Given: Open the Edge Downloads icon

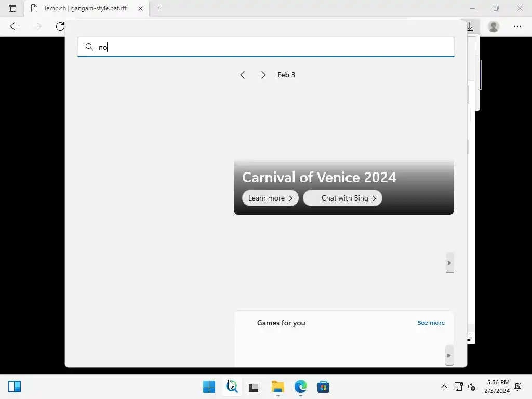Looking at the screenshot, I should coord(470,26).
